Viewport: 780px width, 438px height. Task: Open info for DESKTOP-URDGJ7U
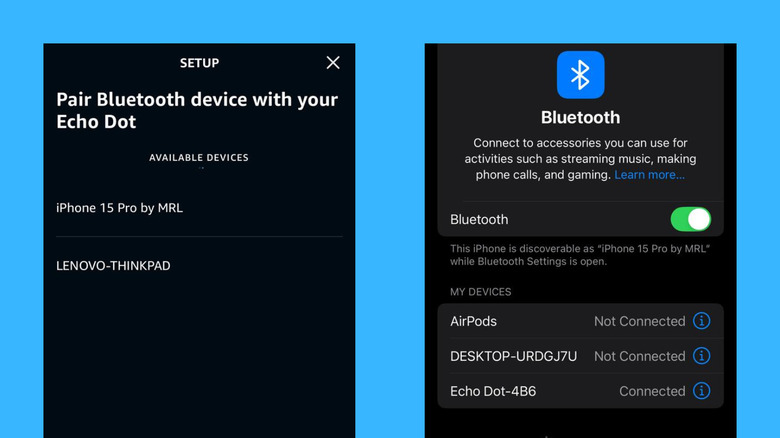(701, 356)
